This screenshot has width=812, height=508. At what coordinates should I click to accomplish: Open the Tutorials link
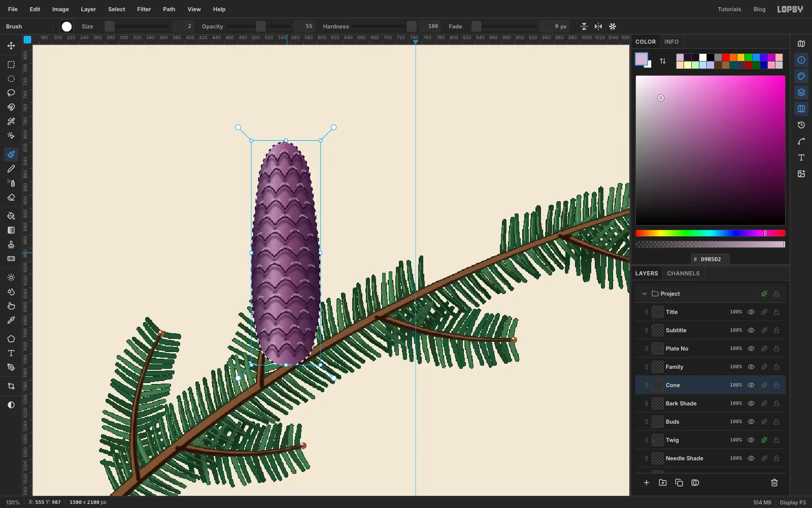729,9
